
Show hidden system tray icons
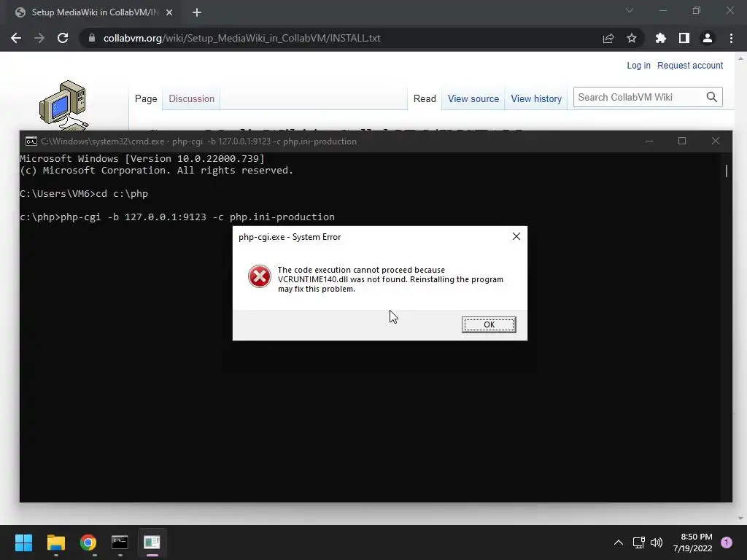pos(619,542)
